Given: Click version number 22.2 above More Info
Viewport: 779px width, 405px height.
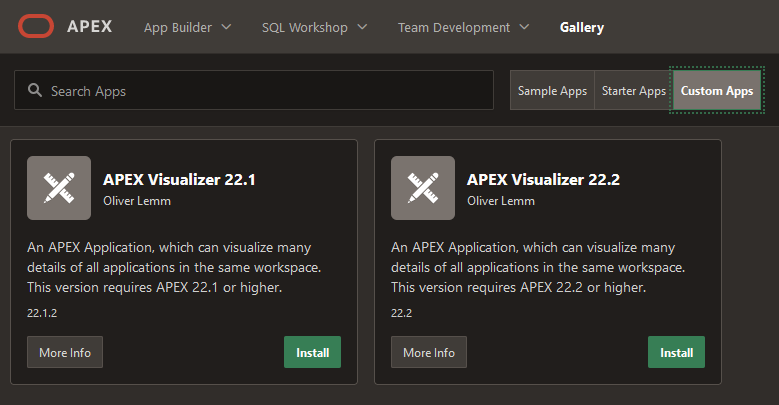Looking at the screenshot, I should tap(401, 313).
